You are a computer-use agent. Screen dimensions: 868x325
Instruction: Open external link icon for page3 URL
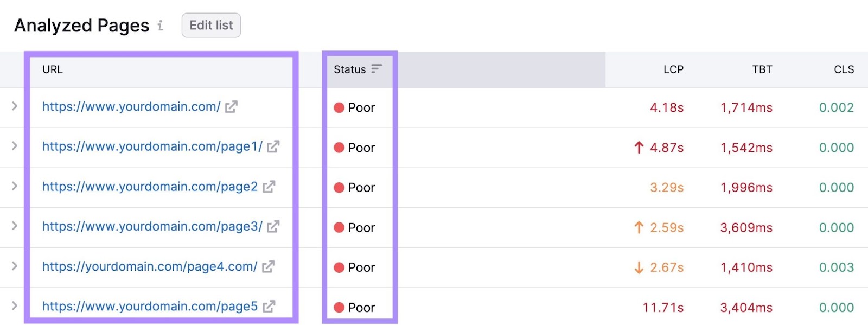point(273,226)
